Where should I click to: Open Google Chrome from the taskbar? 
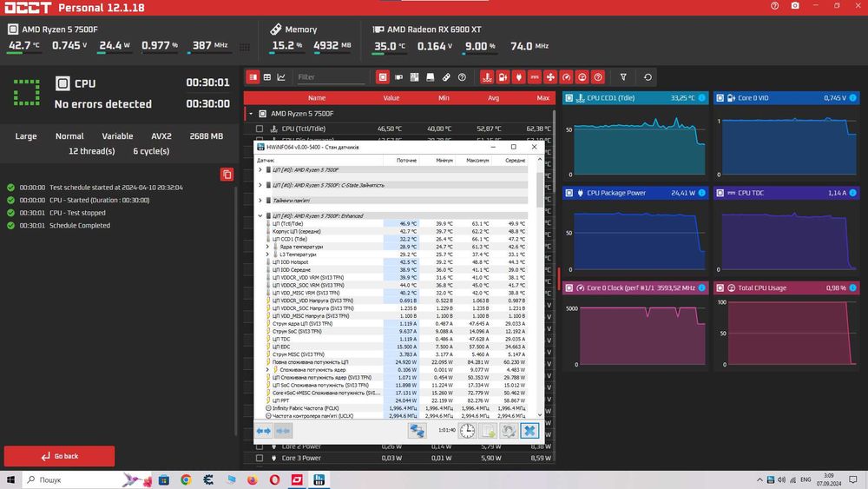(186, 479)
